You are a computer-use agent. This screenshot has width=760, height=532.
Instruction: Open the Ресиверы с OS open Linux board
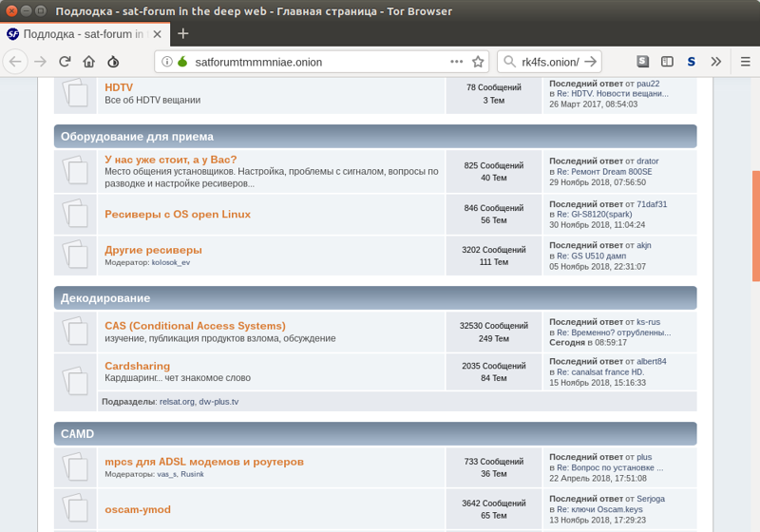[178, 214]
